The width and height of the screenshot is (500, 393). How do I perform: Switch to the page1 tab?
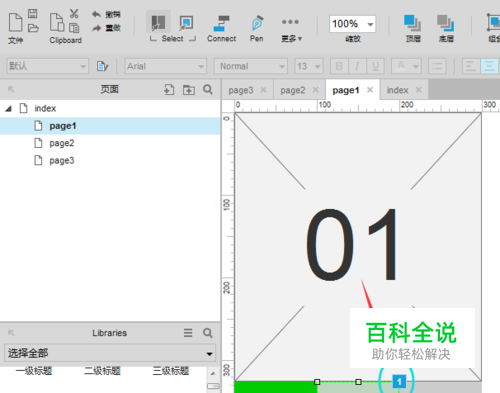point(346,90)
